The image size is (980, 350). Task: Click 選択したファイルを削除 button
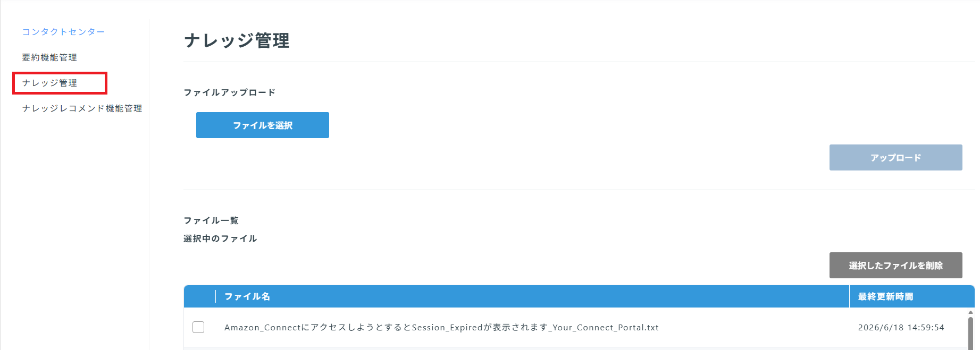coord(896,266)
